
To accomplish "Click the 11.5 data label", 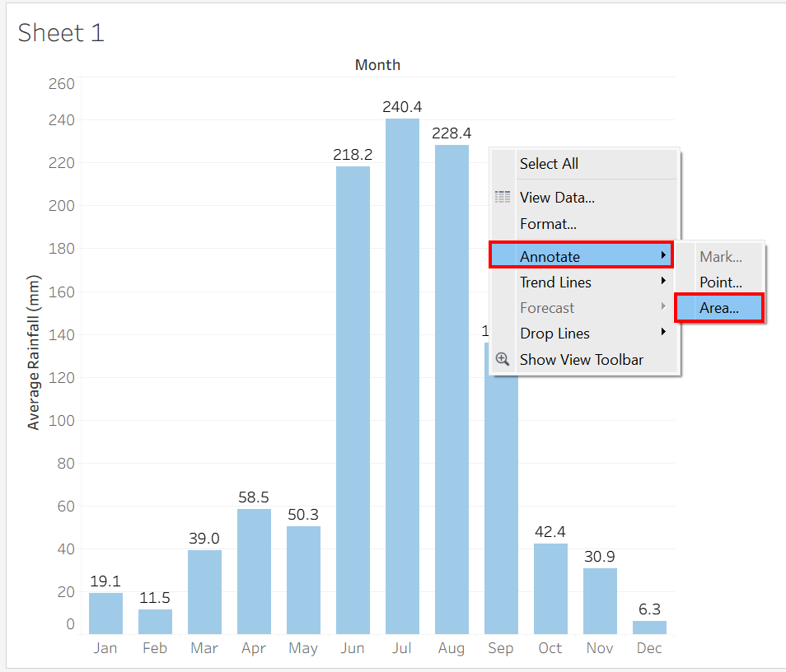I will [155, 598].
